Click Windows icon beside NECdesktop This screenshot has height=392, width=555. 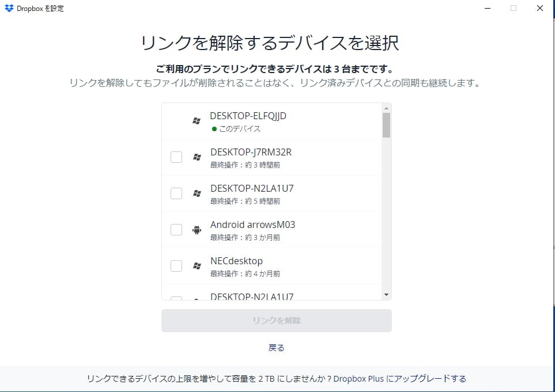197,266
